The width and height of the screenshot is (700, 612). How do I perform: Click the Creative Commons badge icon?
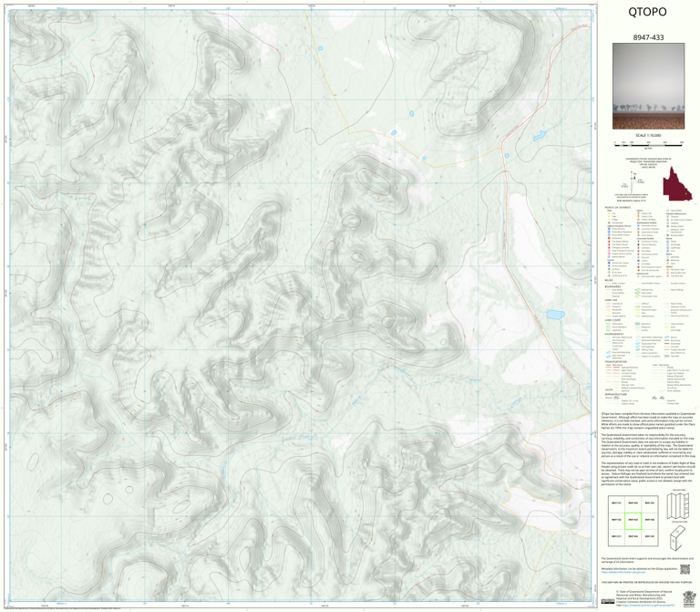[x=608, y=602]
